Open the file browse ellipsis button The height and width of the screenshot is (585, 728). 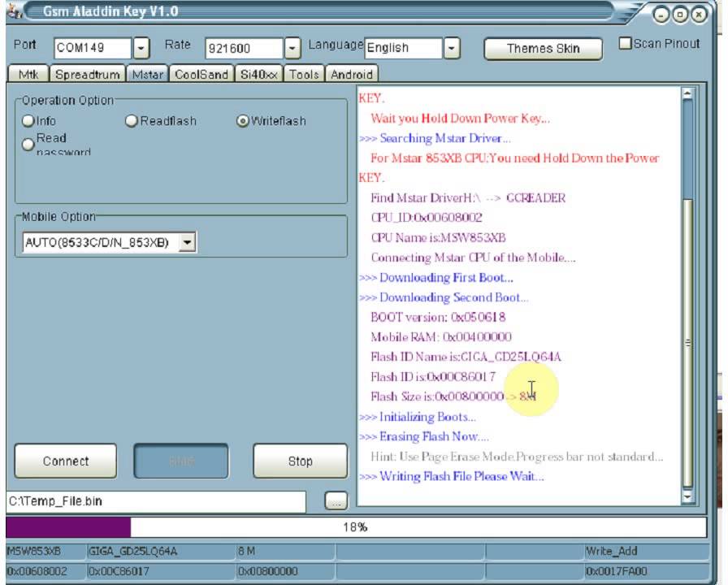(x=336, y=501)
